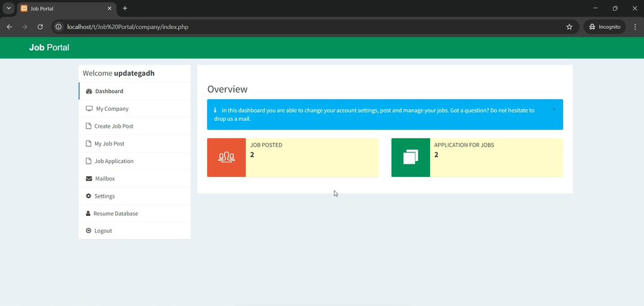The image size is (644, 306).
Task: Click the Mailbox envelope icon
Action: (89, 179)
